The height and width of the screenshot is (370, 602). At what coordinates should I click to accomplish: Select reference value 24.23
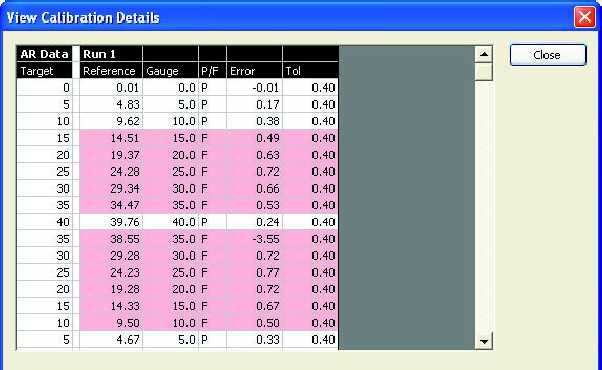(111, 273)
